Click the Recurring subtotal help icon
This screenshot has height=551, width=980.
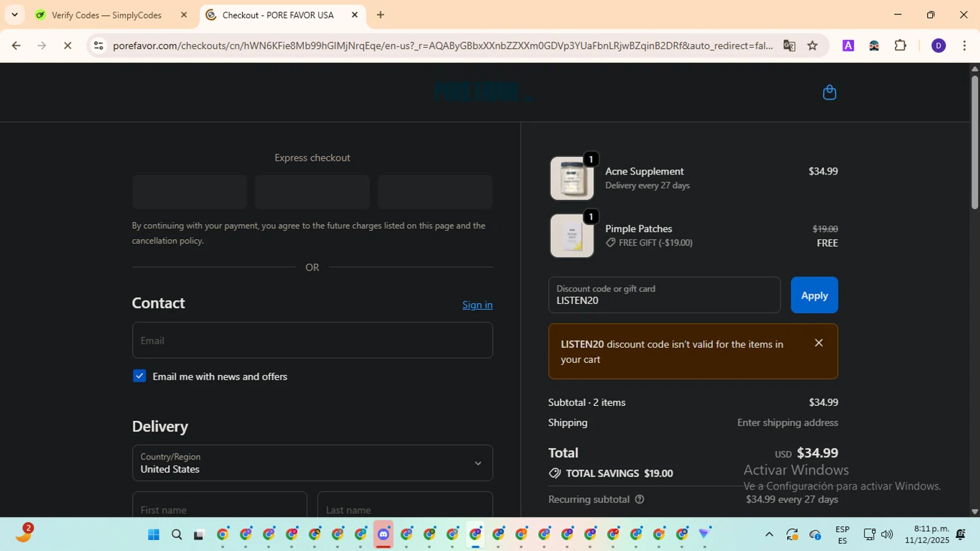click(x=640, y=499)
